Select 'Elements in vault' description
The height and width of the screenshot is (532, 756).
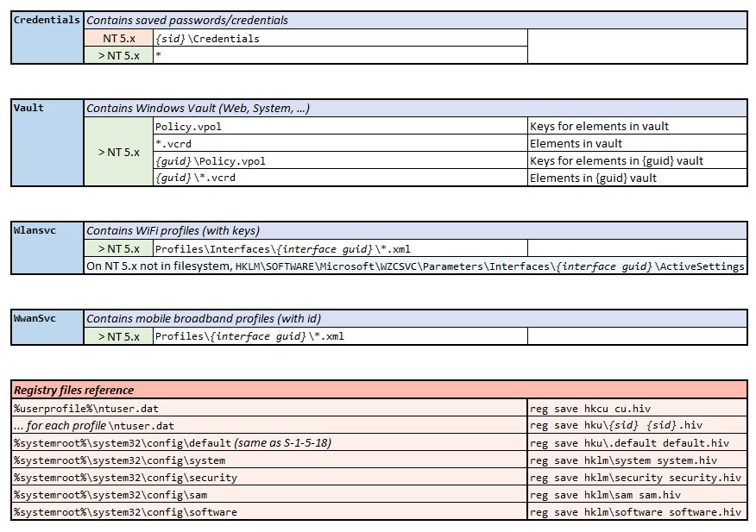click(576, 144)
